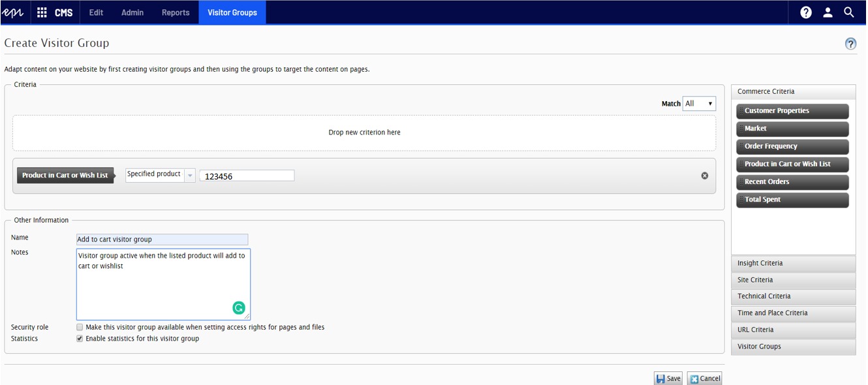Switch to the Reports tab
This screenshot has height=385, width=868.
pos(176,12)
